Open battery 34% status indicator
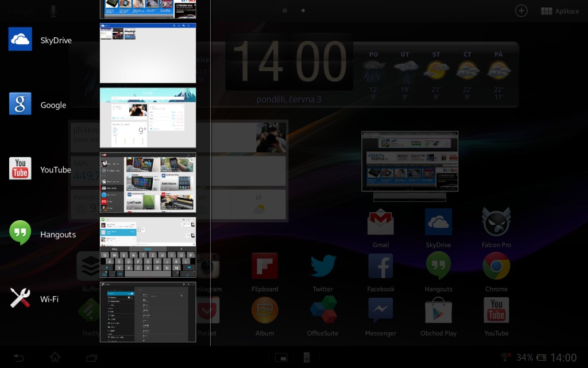 point(531,358)
